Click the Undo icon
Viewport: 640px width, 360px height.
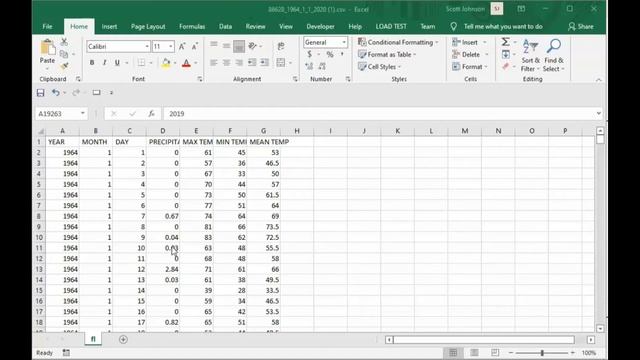tap(56, 93)
